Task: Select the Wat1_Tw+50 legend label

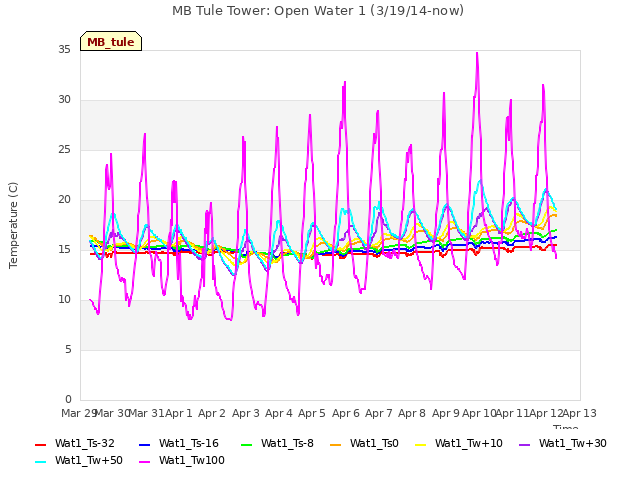Action: [89, 460]
